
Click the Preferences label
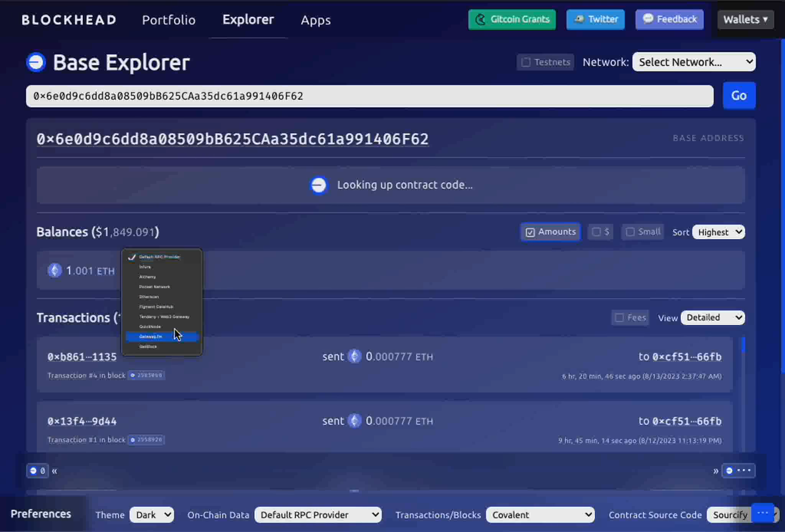click(x=41, y=514)
